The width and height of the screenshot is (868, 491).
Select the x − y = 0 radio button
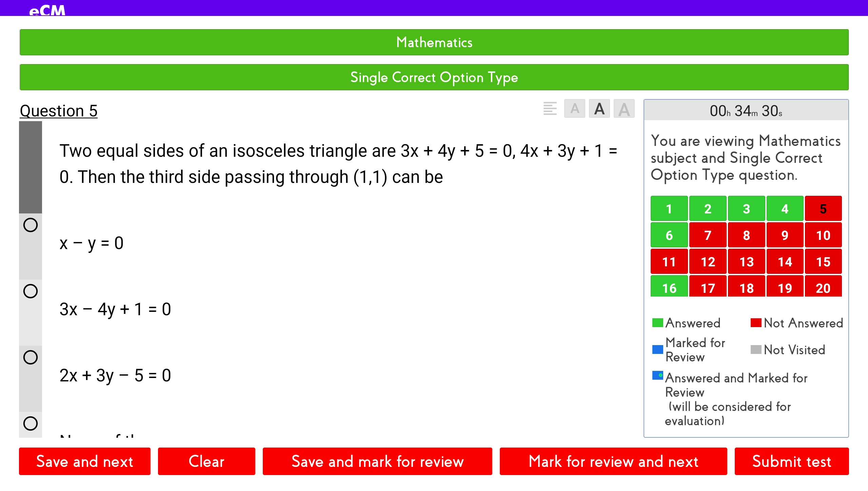[x=31, y=225]
